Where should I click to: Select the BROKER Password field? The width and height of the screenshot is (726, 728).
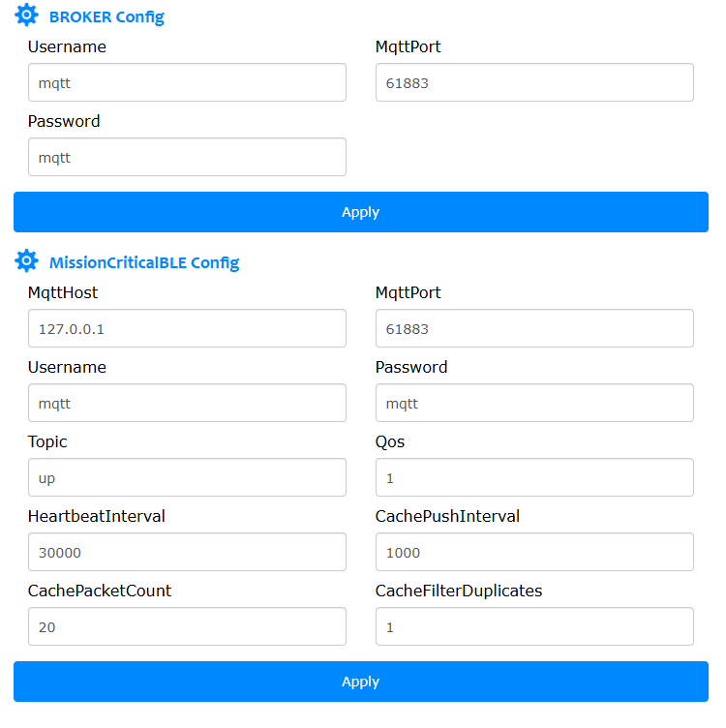[x=187, y=157]
